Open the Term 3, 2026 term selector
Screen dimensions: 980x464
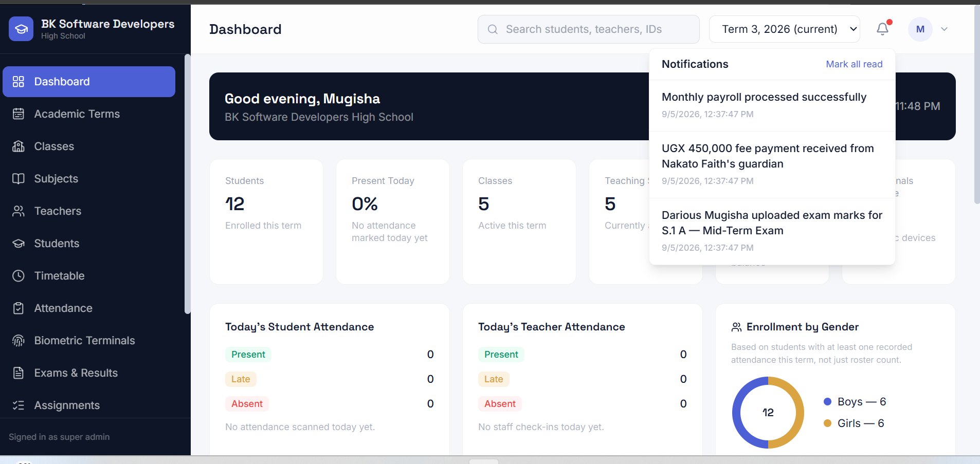pos(784,29)
